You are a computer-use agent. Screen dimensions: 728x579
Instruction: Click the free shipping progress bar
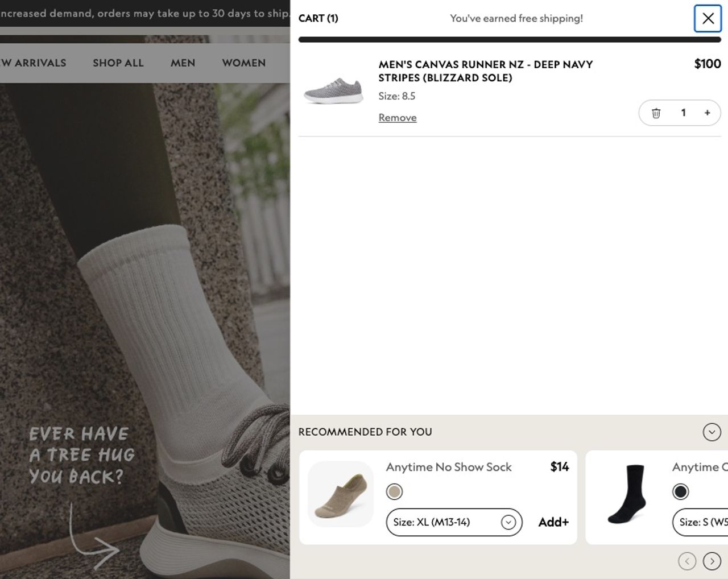coord(510,40)
